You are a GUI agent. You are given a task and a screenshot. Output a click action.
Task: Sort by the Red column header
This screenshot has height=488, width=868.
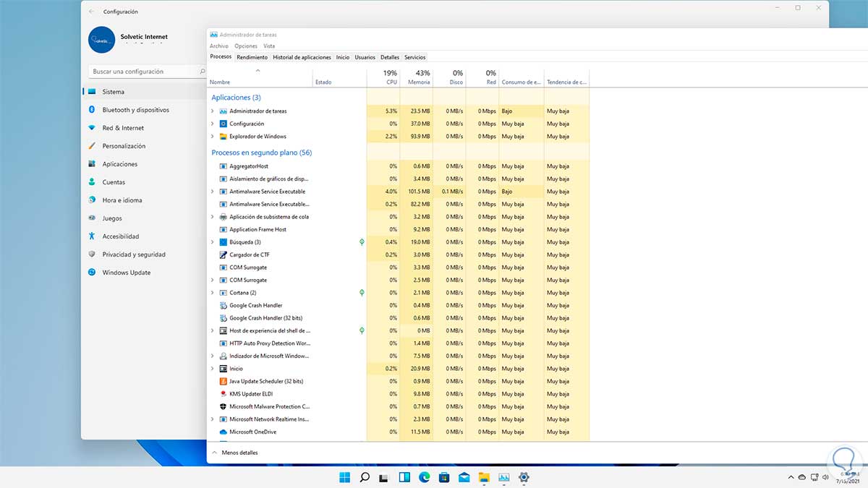(482, 78)
